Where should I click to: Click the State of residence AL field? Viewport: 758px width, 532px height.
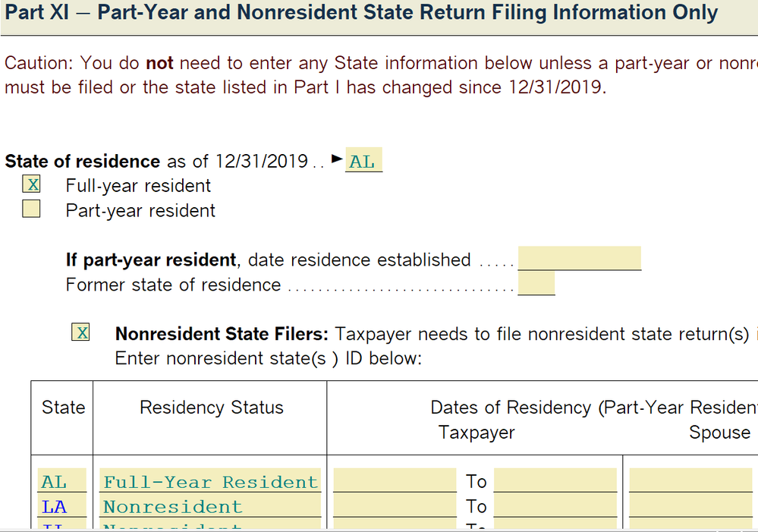[363, 162]
